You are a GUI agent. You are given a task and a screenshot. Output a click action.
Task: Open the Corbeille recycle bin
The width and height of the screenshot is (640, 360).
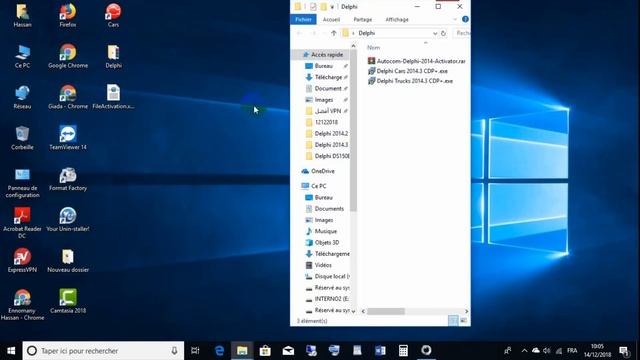tap(22, 138)
